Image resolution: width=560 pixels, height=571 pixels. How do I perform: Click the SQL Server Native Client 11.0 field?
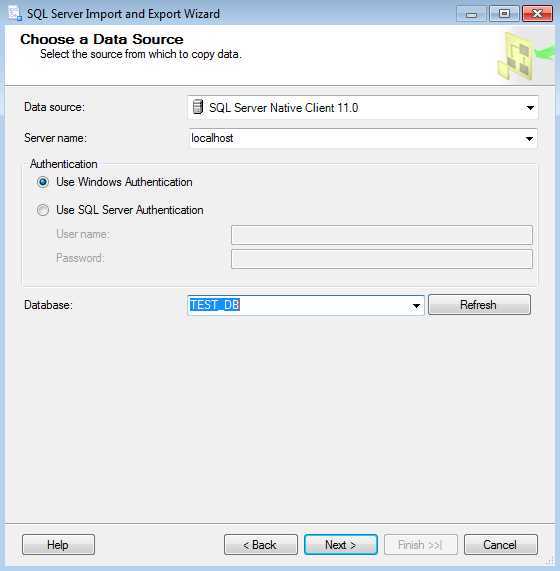(x=363, y=107)
